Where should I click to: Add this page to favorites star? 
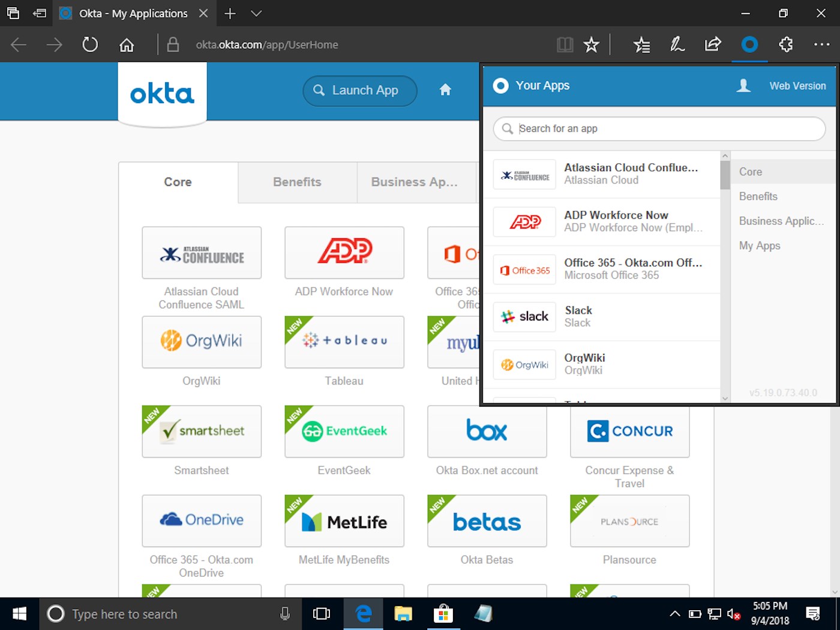click(x=592, y=44)
